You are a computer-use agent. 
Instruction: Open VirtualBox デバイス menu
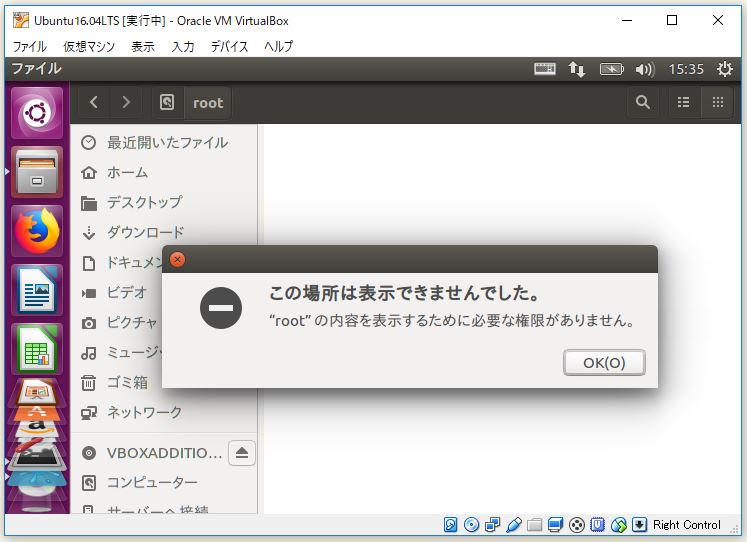(x=229, y=46)
